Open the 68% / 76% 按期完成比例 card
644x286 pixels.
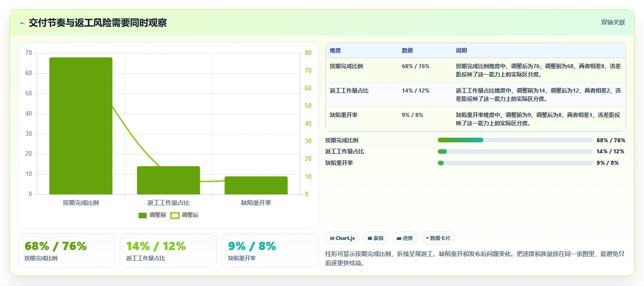pyautogui.click(x=66, y=251)
